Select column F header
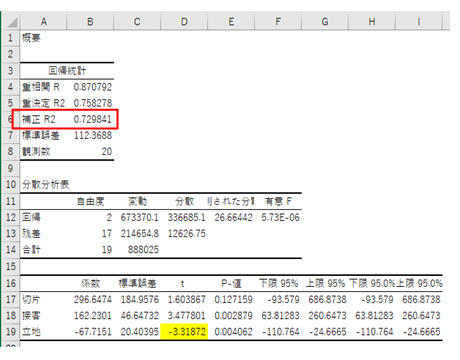 point(278,22)
